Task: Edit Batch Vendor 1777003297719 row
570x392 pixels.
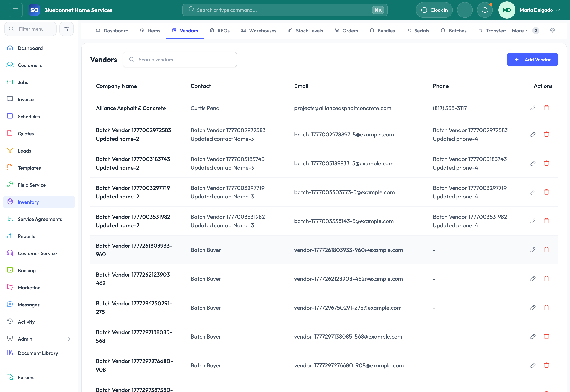Action: point(533,192)
